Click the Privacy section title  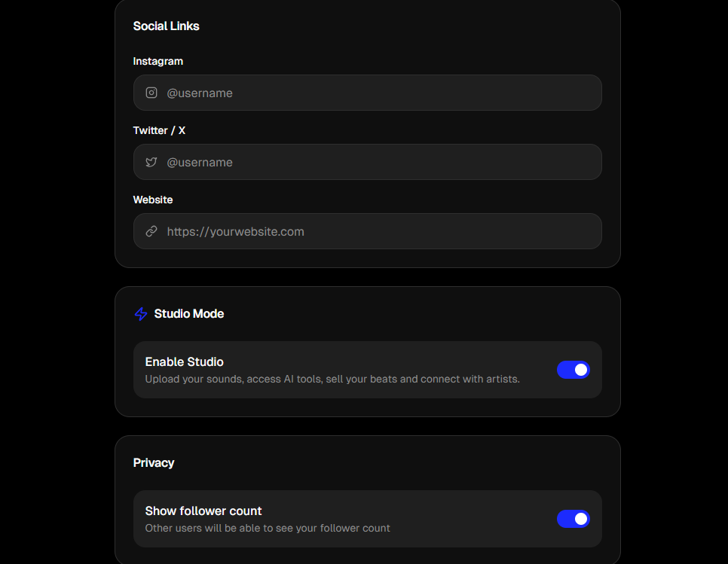154,462
